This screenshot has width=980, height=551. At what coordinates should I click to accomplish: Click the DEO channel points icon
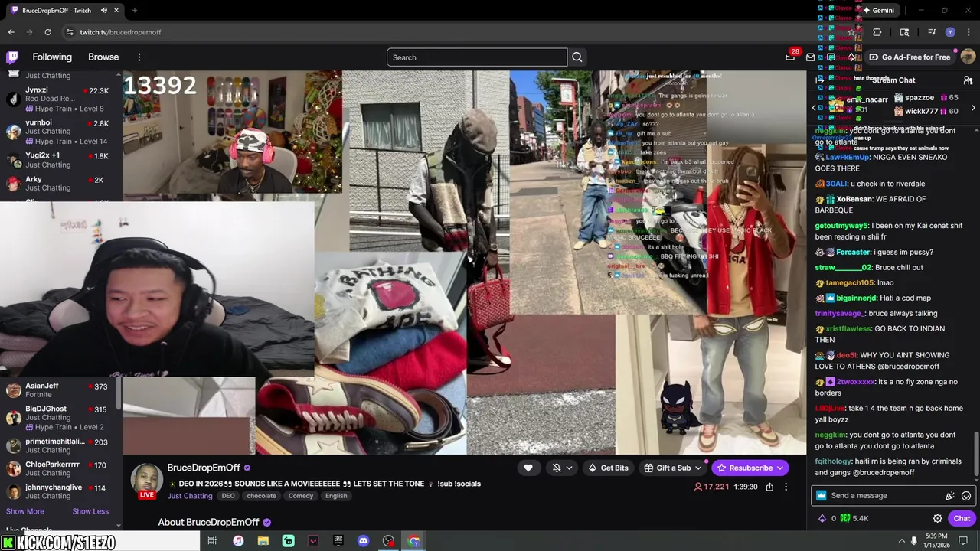(x=845, y=518)
